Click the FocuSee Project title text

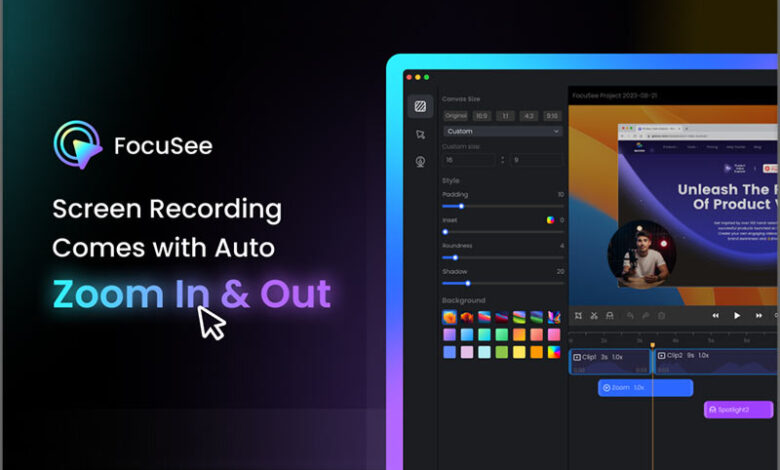614,95
